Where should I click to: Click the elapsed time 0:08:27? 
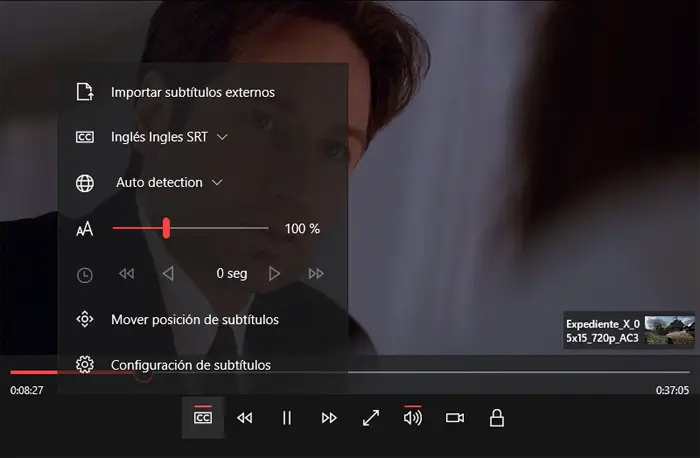27,391
